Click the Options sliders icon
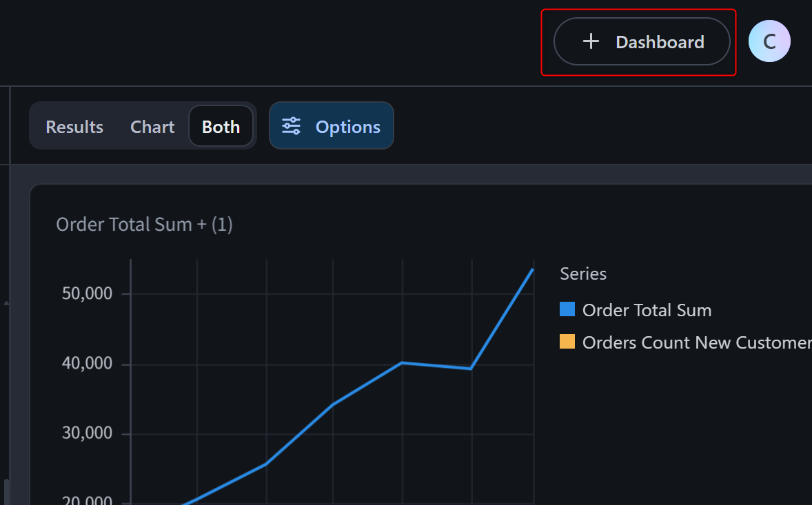The image size is (812, 505). [x=292, y=126]
